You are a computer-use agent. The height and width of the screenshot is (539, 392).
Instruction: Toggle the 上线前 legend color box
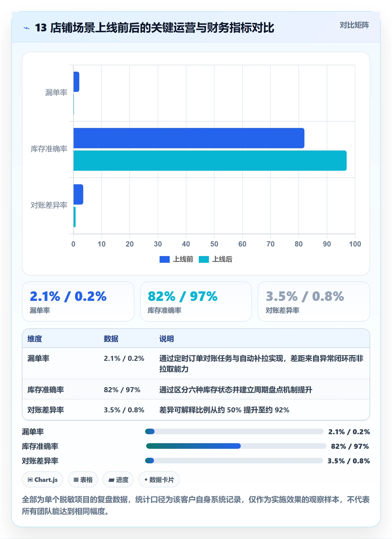pos(165,259)
